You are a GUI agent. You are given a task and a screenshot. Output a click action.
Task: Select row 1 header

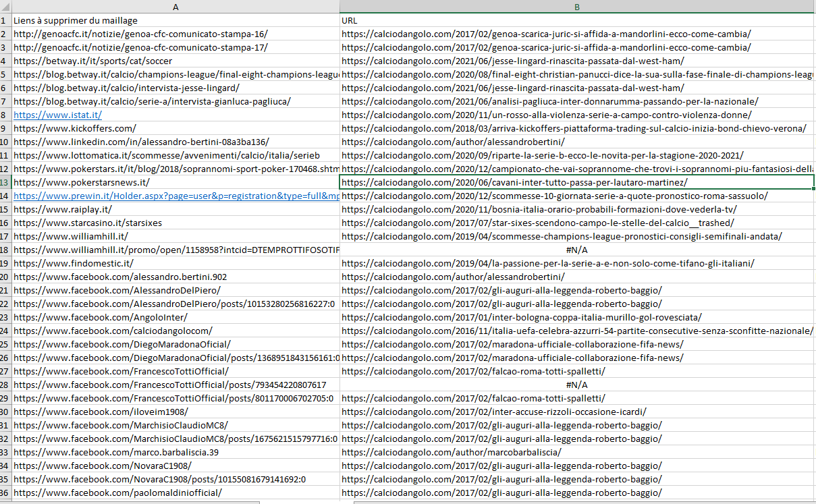tap(5, 20)
